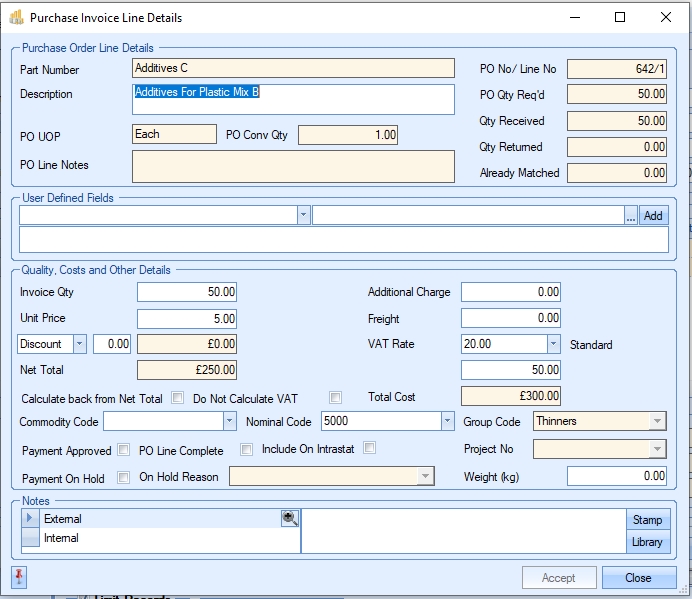Toggle the Payment On Hold checkbox
The width and height of the screenshot is (692, 599).
(124, 477)
